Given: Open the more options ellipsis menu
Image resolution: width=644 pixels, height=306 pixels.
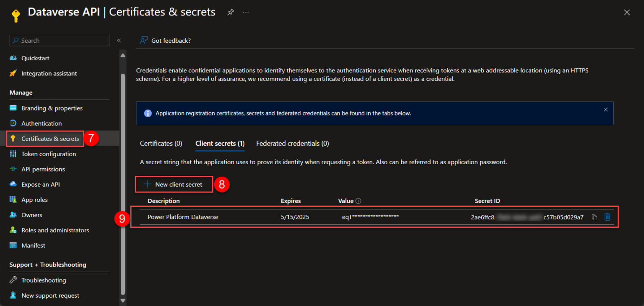Looking at the screenshot, I should click(x=246, y=12).
